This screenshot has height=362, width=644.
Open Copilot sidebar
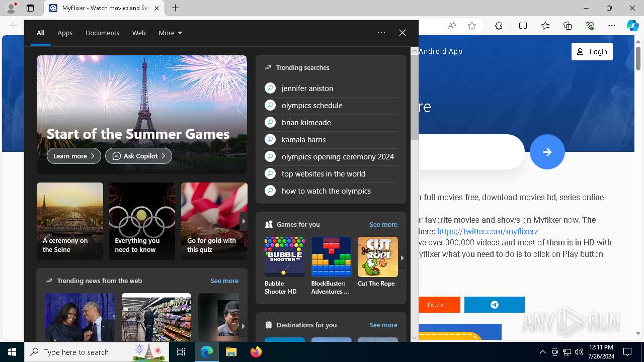click(x=632, y=26)
